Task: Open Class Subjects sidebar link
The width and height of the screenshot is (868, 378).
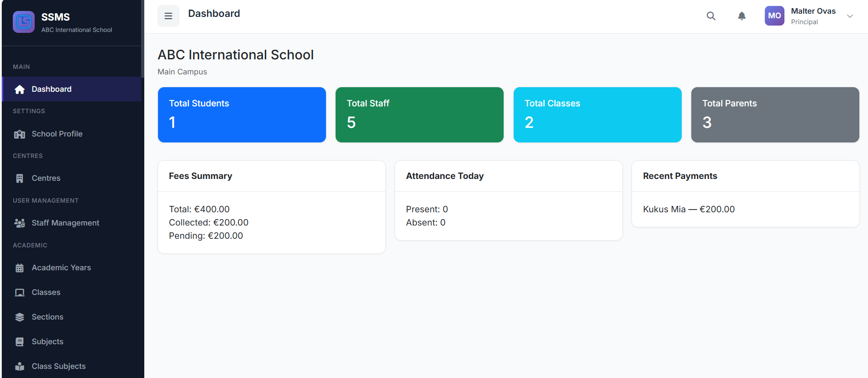Action: [x=58, y=366]
